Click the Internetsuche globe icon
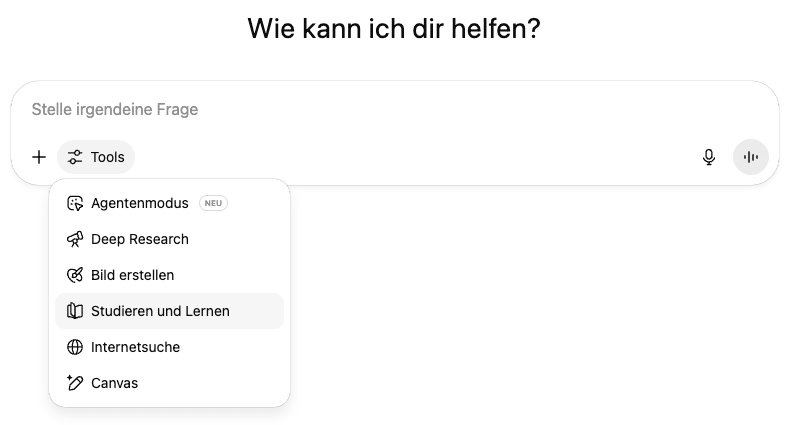The height and width of the screenshot is (425, 794). pyautogui.click(x=75, y=347)
